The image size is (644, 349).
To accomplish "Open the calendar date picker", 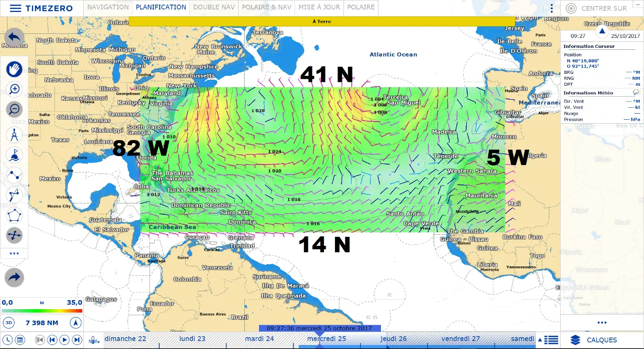I will 20,340.
